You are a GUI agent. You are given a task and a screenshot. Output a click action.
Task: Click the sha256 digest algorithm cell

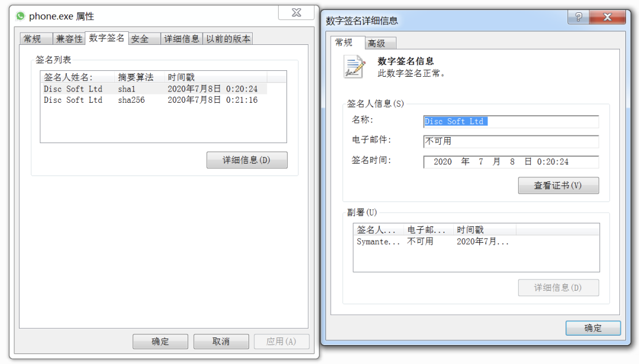click(131, 100)
